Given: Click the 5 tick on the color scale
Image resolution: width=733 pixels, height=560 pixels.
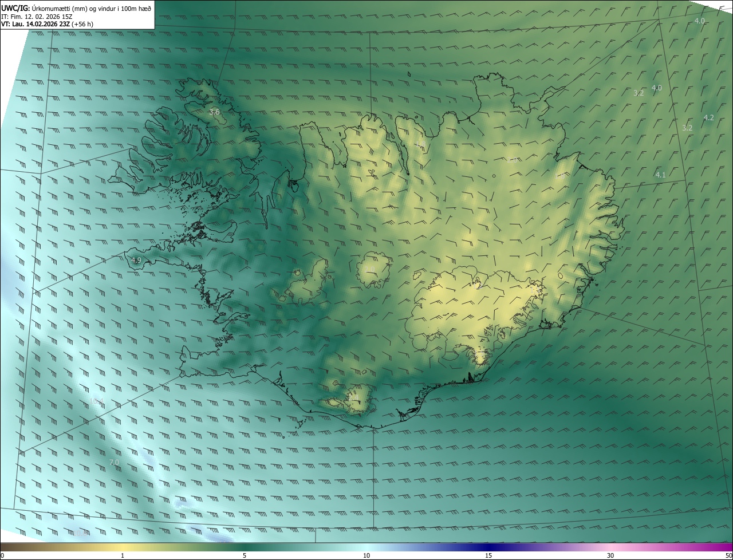Looking at the screenshot, I should [245, 555].
